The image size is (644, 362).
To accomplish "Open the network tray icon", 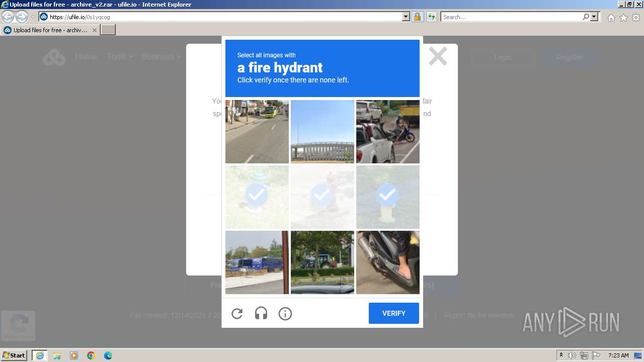I will 584,355.
